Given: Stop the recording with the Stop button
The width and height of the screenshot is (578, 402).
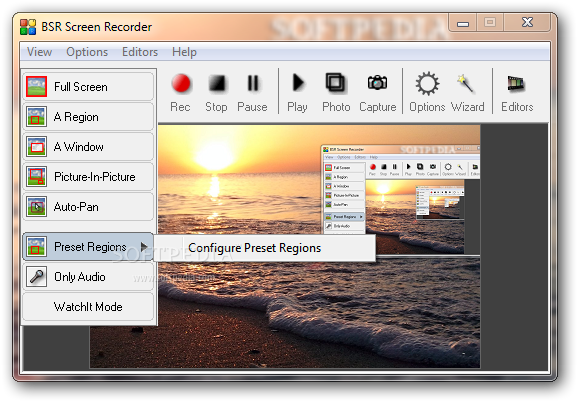Looking at the screenshot, I should [216, 92].
